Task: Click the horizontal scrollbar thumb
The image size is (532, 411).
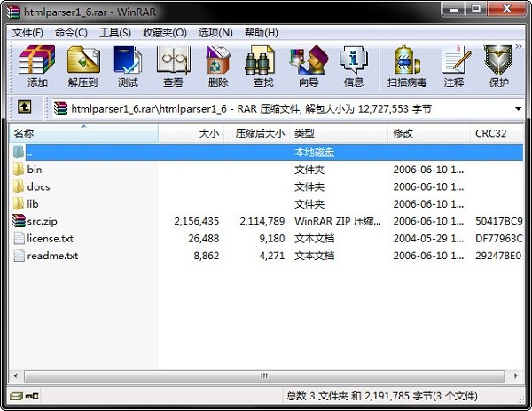Action: click(x=264, y=376)
